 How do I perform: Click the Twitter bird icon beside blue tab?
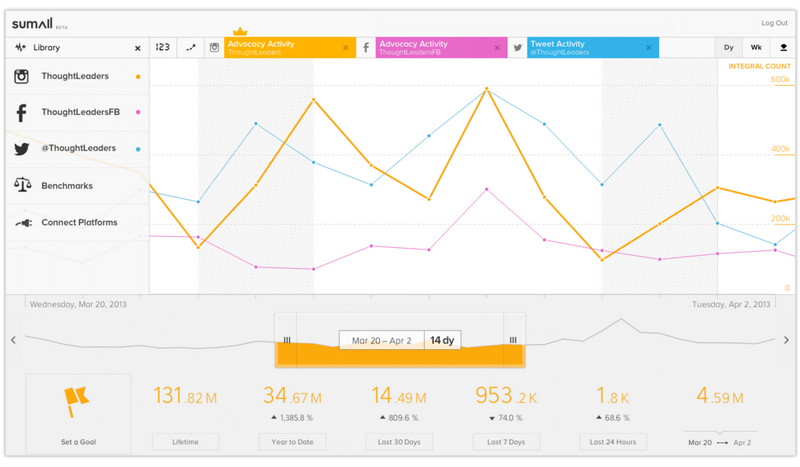coord(517,47)
